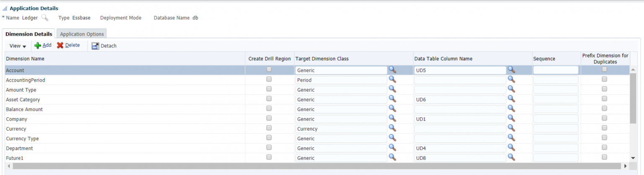Click the red X Delete icon
Image resolution: width=644 pixels, height=175 pixels.
tap(60, 45)
